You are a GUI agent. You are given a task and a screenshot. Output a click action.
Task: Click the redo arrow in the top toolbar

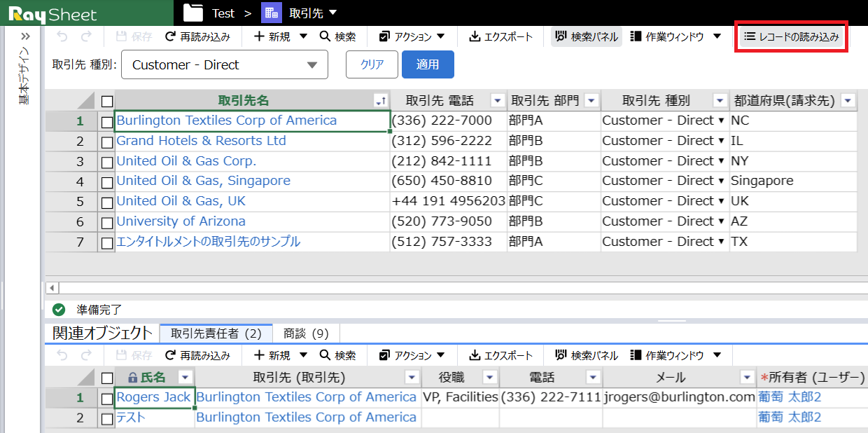(86, 36)
